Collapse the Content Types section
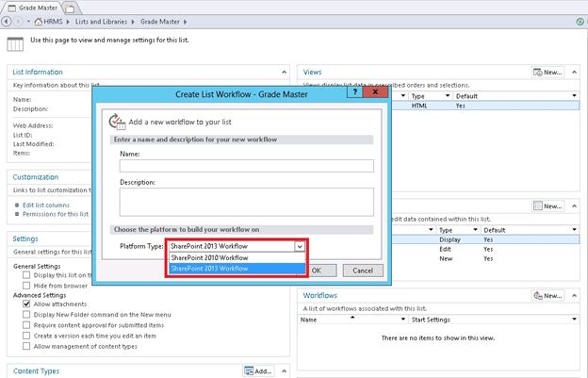 [284, 370]
